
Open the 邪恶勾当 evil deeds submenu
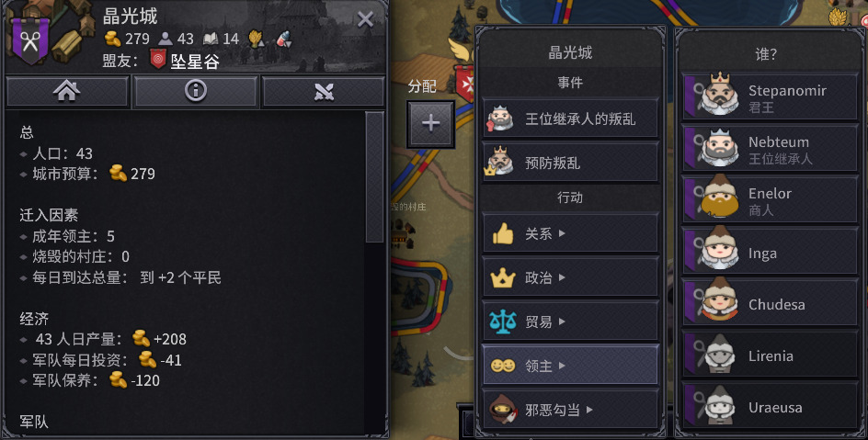coord(570,410)
